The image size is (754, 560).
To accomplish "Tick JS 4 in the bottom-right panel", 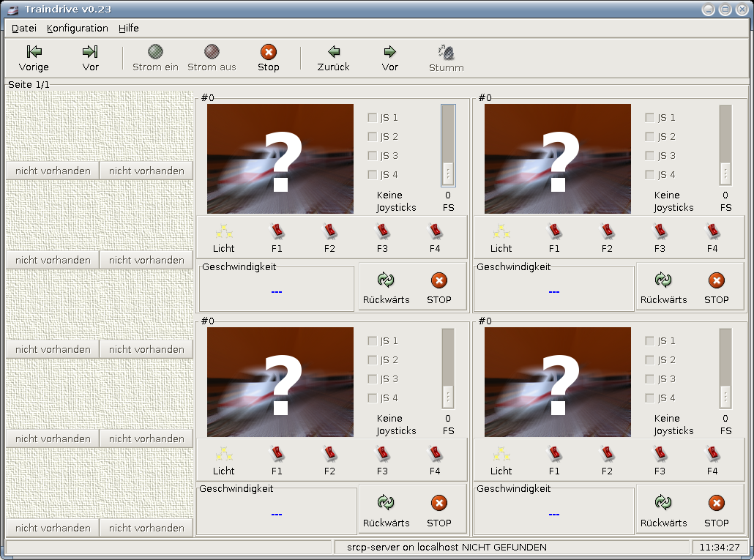I will pos(650,398).
